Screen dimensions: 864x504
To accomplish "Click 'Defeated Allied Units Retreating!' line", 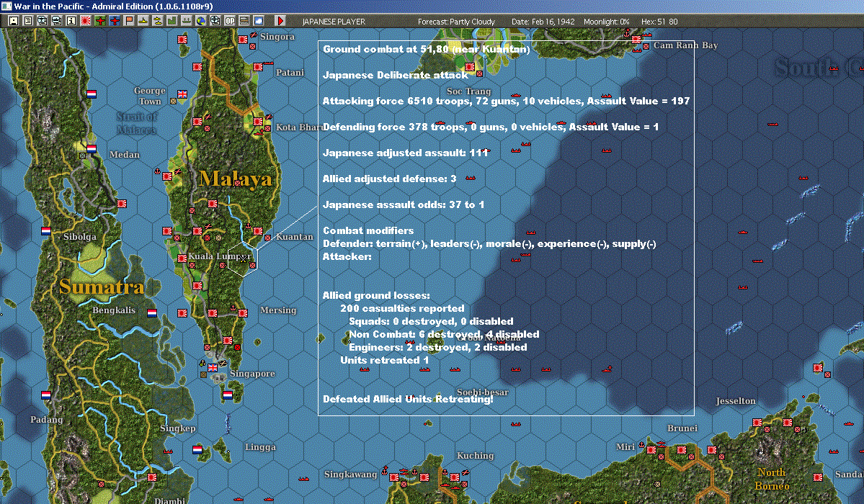I will click(408, 400).
